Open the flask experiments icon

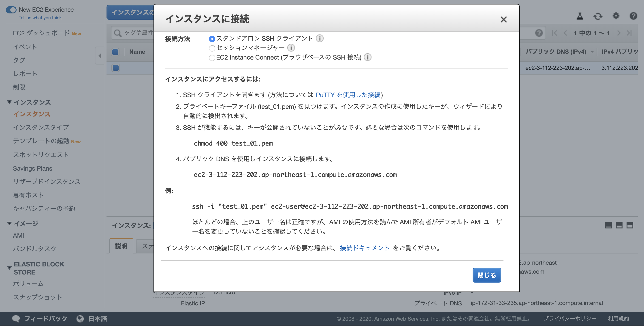tap(580, 16)
